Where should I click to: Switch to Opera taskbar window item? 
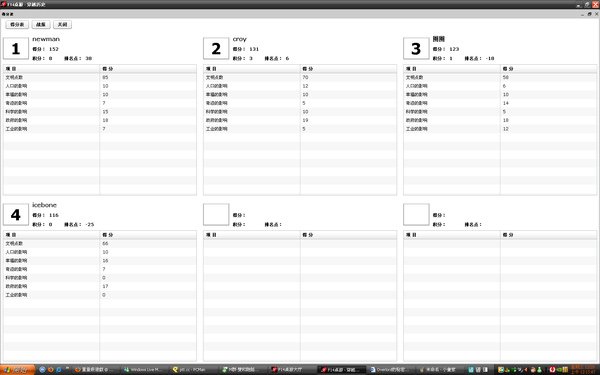pyautogui.click(x=390, y=370)
